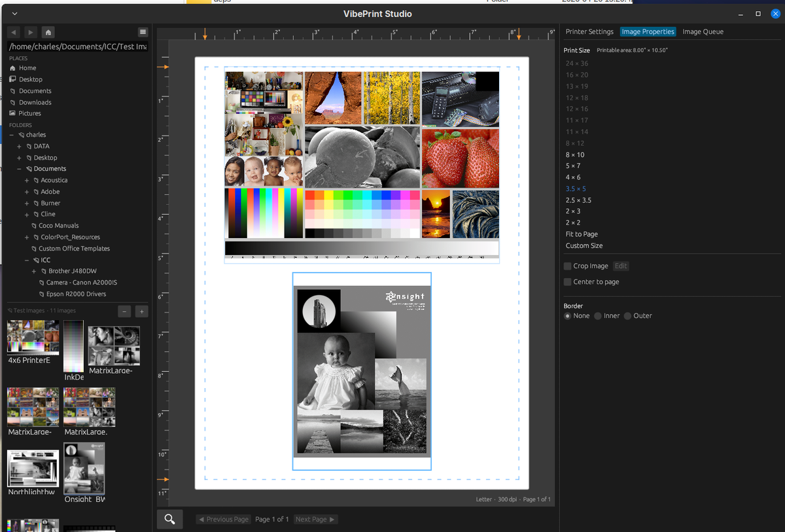Expand the Acoustica folder node
The width and height of the screenshot is (785, 532).
pos(27,181)
